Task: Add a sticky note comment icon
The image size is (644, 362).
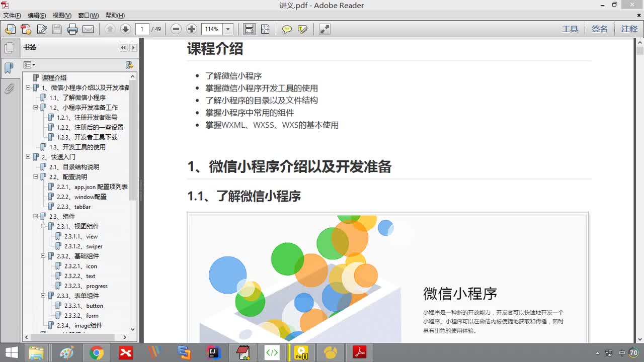Action: coord(287,29)
